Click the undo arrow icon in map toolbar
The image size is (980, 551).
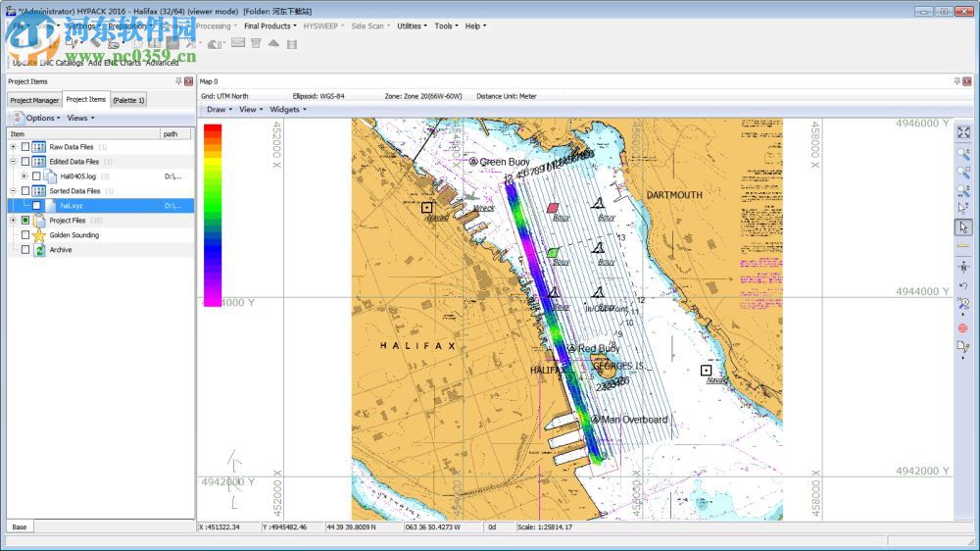963,286
